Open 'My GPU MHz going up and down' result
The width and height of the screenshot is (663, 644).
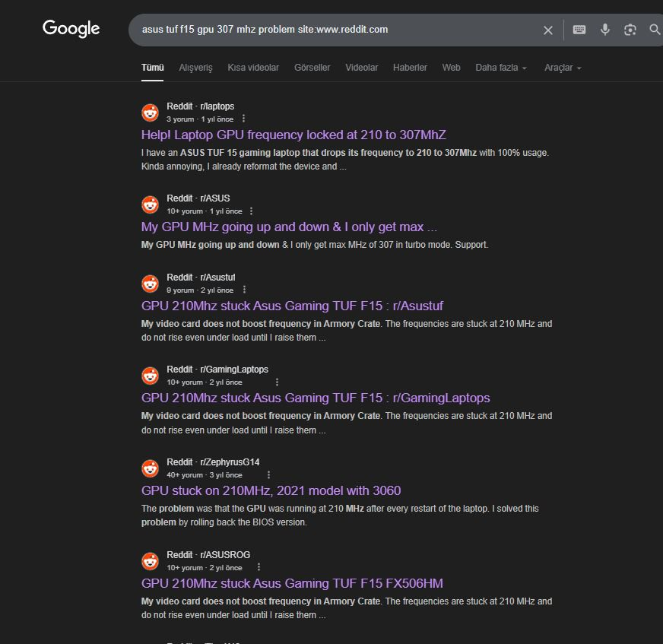pyautogui.click(x=289, y=227)
